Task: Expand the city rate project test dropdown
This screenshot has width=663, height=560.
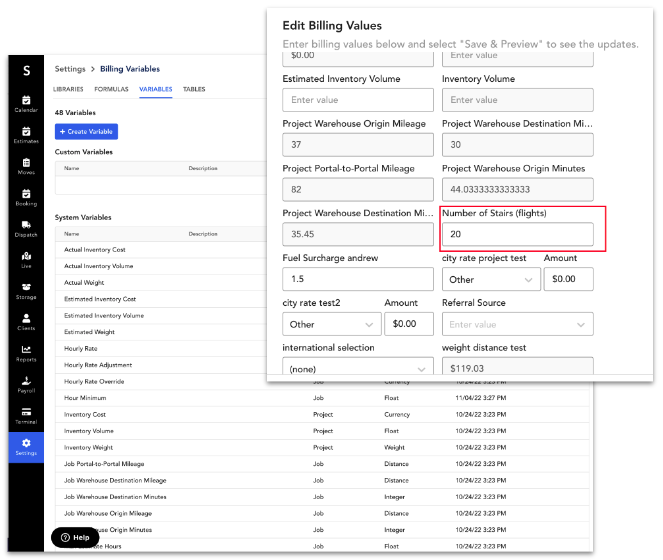Action: pos(488,279)
